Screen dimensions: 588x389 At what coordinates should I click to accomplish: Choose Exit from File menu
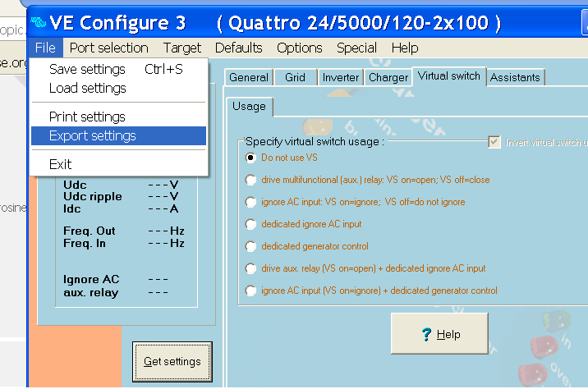118,164
